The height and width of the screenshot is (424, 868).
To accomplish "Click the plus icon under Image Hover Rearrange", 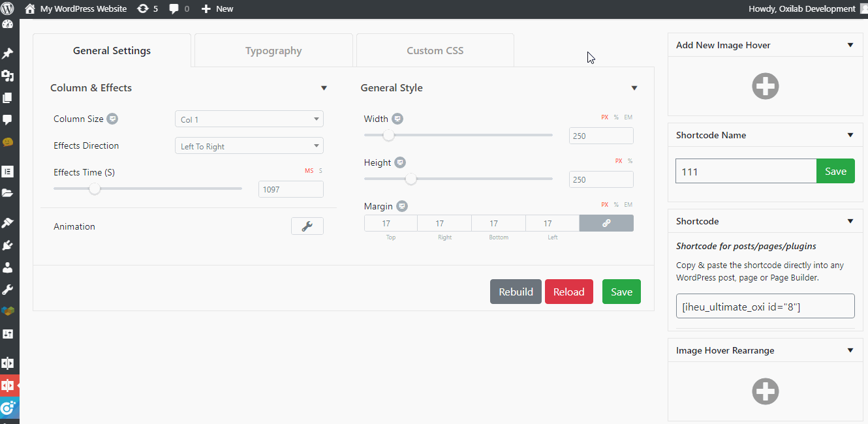I will [766, 391].
